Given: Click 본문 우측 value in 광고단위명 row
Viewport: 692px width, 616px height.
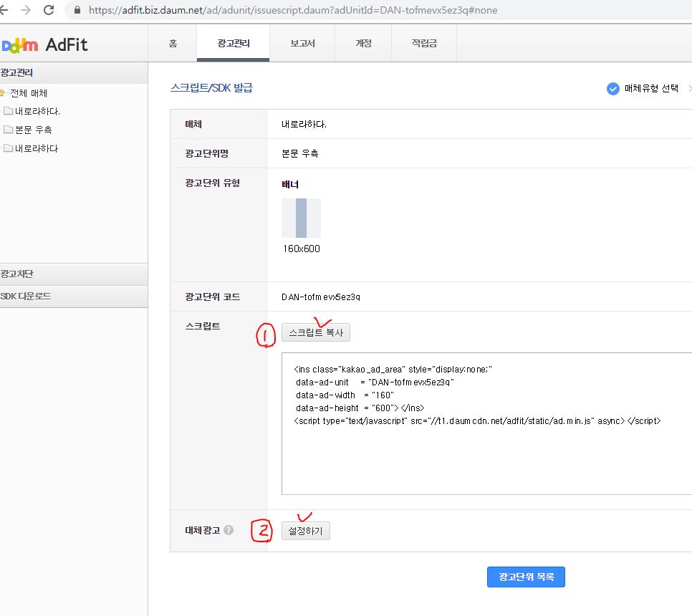Looking at the screenshot, I should click(x=300, y=153).
